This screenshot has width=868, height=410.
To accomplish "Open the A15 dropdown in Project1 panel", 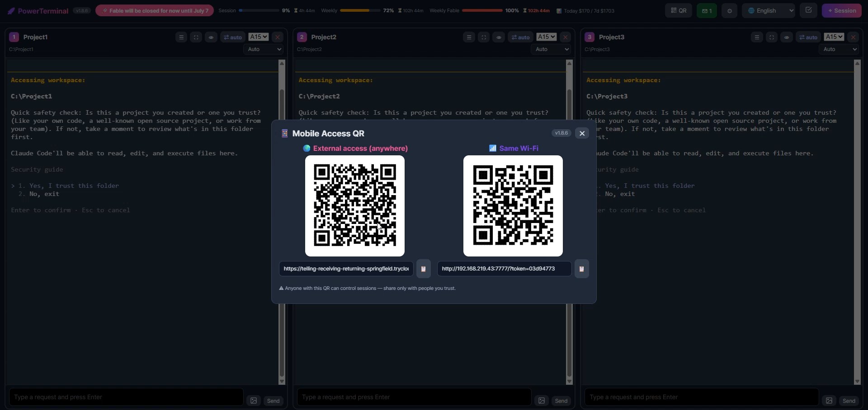I will (259, 37).
